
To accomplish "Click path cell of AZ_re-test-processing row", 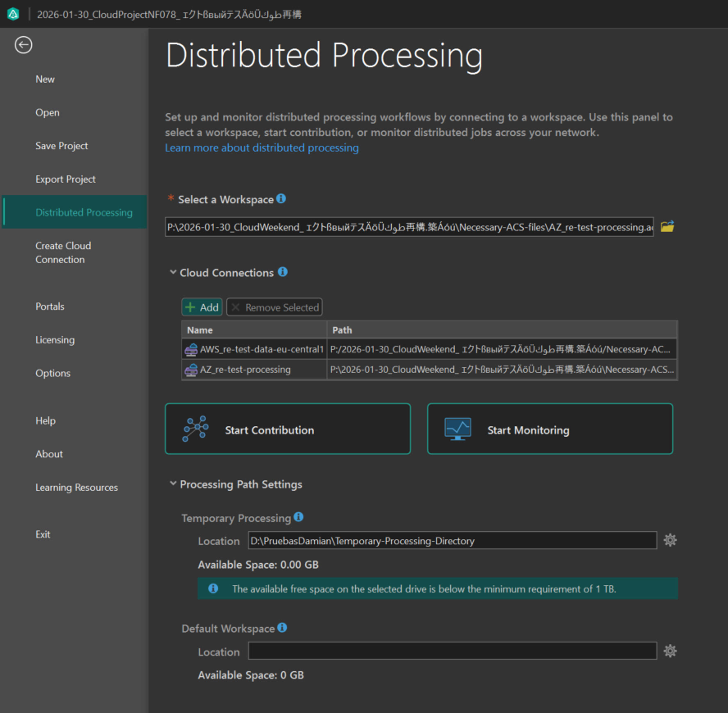I will [502, 370].
